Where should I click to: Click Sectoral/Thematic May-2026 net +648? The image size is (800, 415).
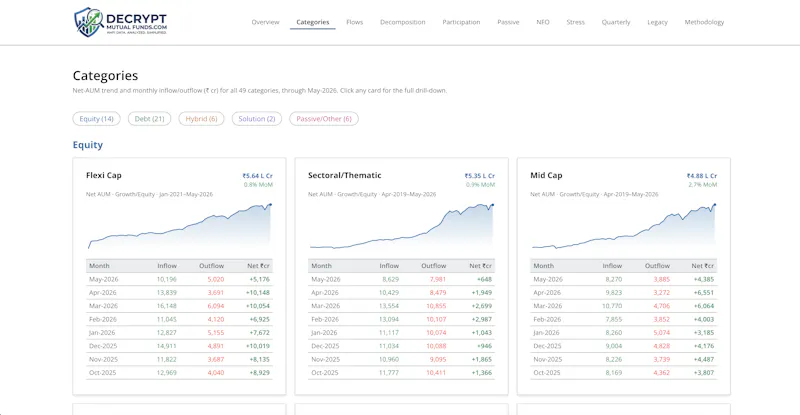(x=484, y=279)
